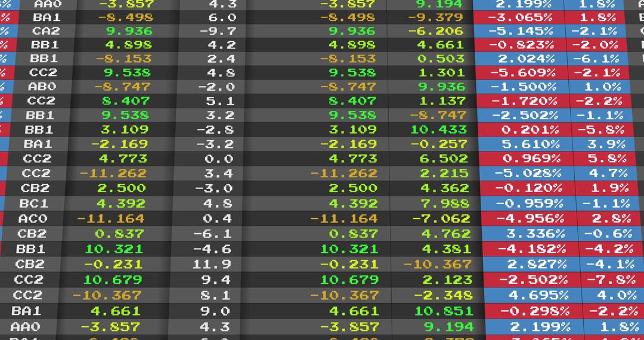Select the -0.823% cell

point(521,45)
